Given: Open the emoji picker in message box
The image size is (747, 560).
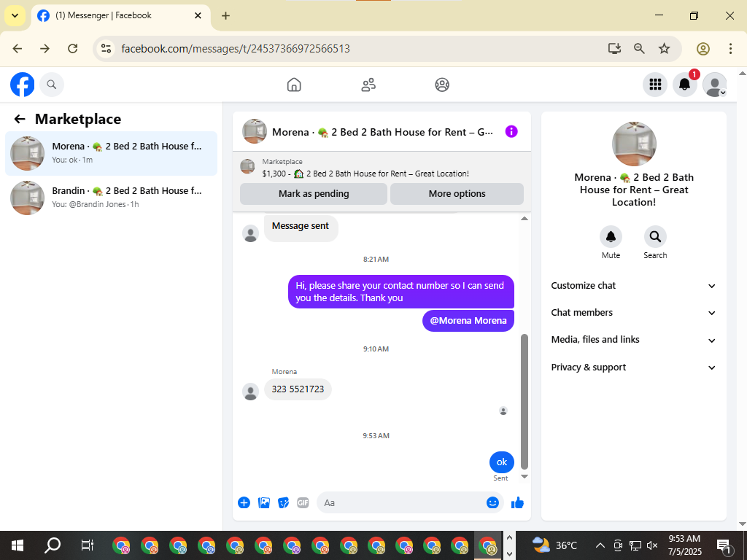Looking at the screenshot, I should click(x=492, y=502).
